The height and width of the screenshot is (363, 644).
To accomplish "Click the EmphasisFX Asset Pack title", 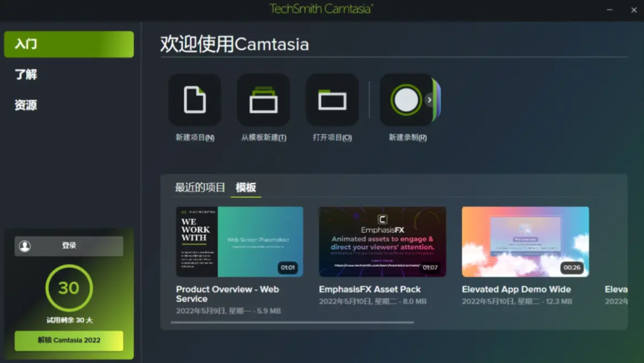I will point(370,289).
